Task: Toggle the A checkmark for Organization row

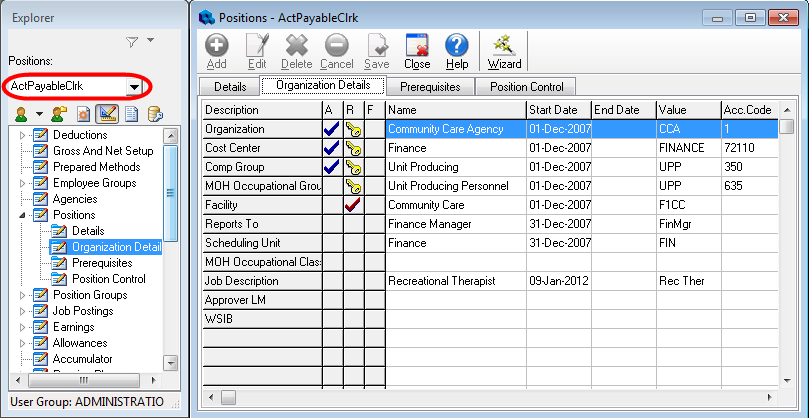Action: pos(332,129)
